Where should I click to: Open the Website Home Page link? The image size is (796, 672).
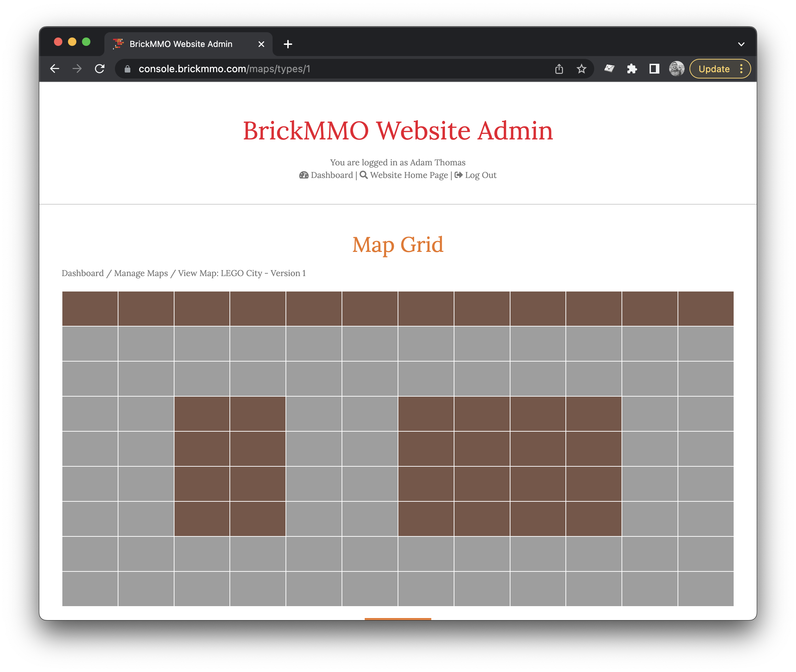tap(409, 175)
